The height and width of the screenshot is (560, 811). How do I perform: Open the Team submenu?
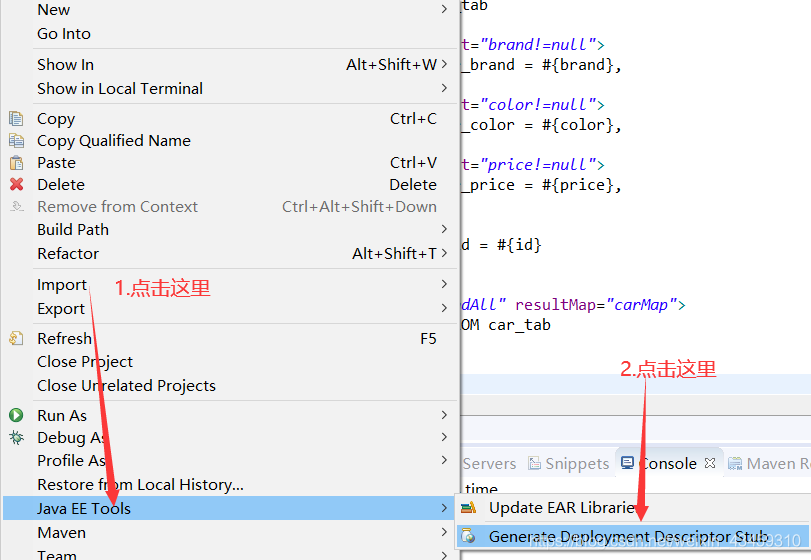(x=230, y=553)
